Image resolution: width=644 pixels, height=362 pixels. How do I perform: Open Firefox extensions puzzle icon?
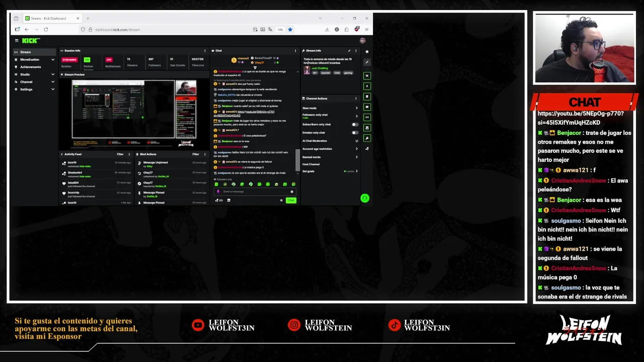pyautogui.click(x=347, y=30)
